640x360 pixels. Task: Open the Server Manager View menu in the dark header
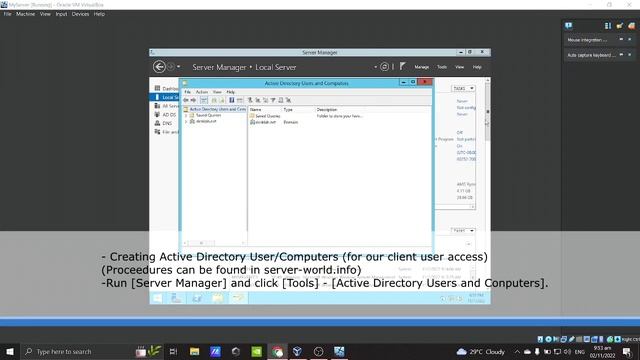coord(460,67)
